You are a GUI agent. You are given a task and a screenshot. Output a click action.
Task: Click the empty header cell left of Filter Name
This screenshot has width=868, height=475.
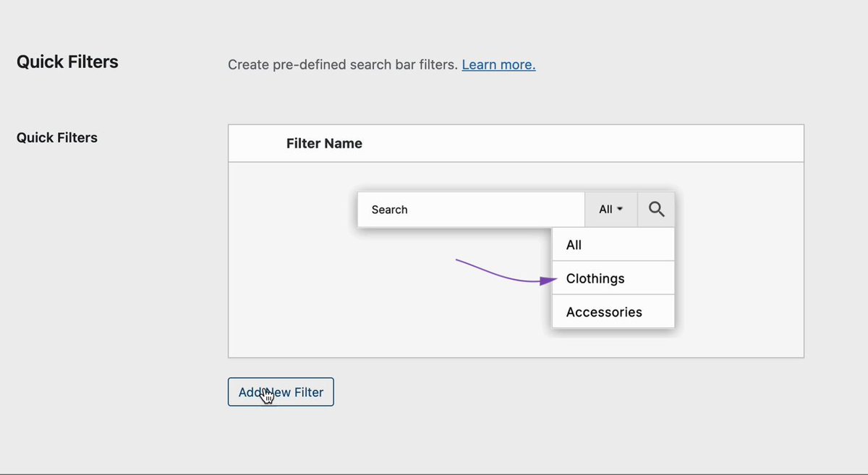coord(257,143)
